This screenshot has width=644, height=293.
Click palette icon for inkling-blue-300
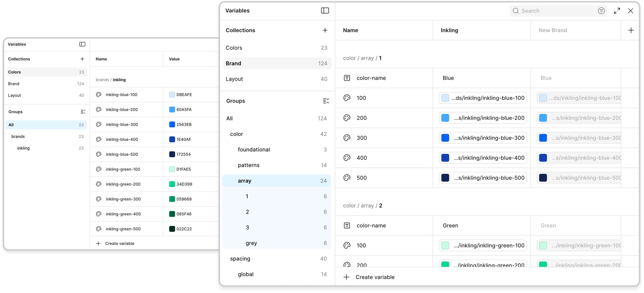click(99, 124)
